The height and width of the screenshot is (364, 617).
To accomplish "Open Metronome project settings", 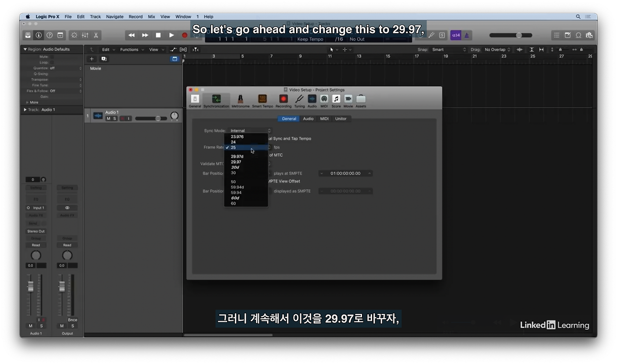I will (x=240, y=101).
